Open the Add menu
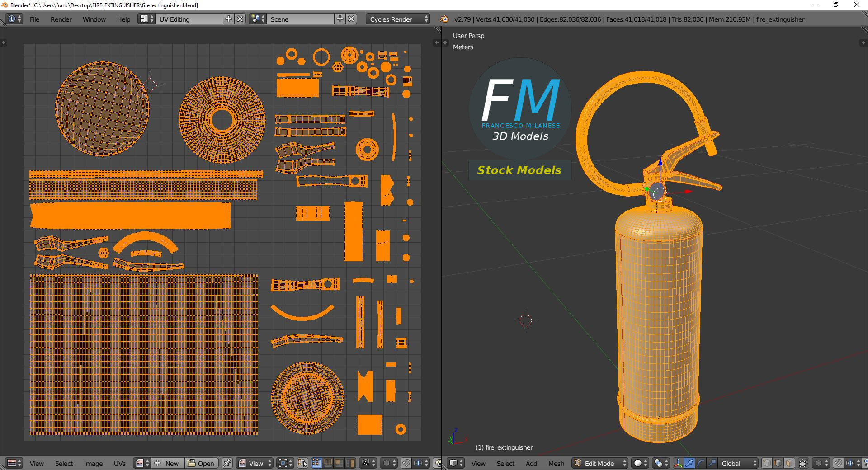This screenshot has width=868, height=470. [x=531, y=463]
